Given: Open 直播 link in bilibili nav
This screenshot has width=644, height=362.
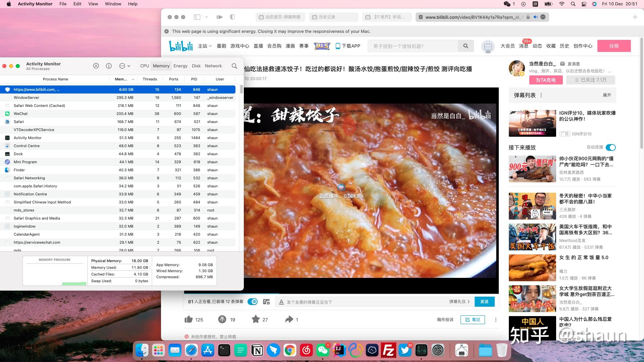Looking at the screenshot, I should coord(258,46).
